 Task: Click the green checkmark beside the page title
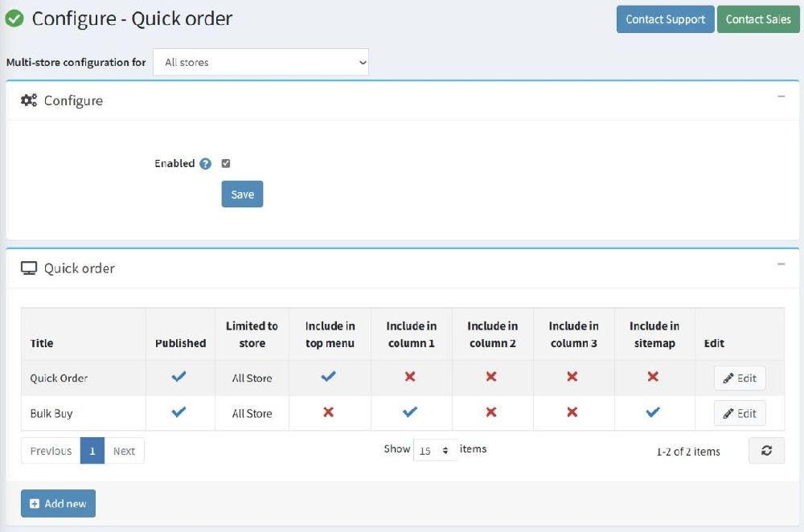(x=14, y=18)
